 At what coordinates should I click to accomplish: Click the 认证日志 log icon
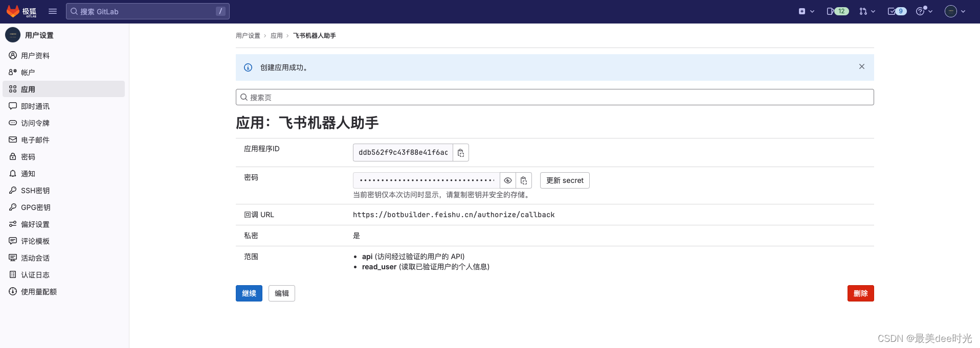pos(13,274)
